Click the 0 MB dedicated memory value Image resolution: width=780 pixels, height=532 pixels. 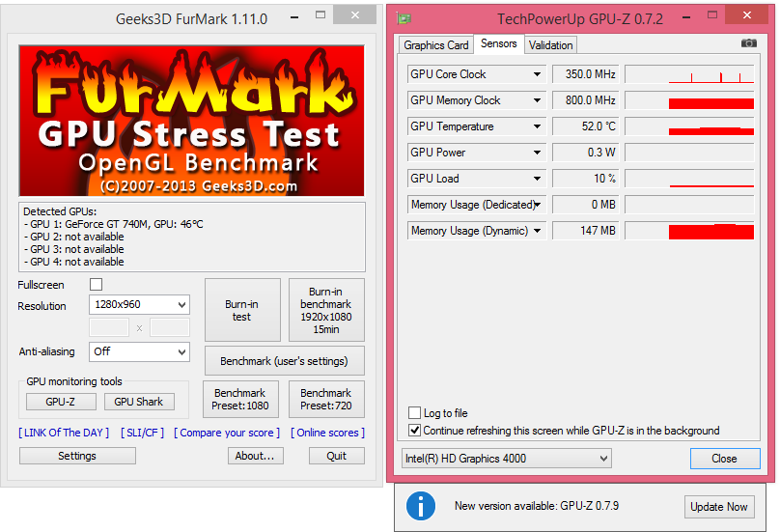tap(586, 205)
